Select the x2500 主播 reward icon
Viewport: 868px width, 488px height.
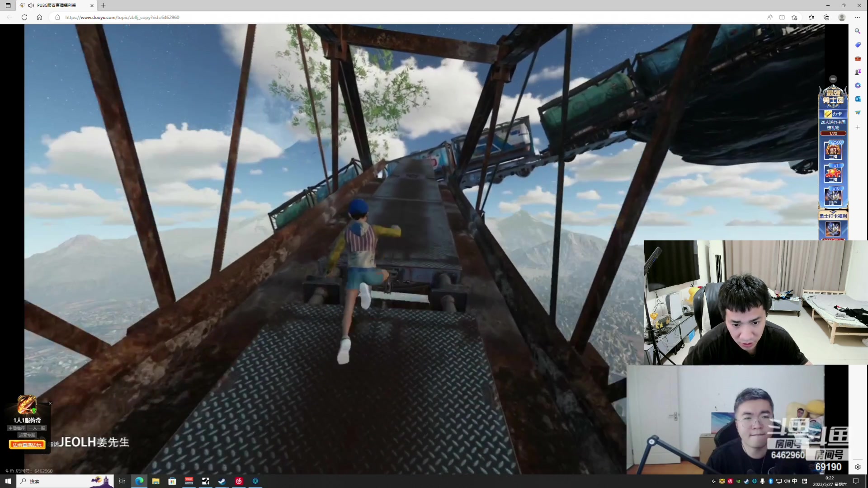(833, 150)
